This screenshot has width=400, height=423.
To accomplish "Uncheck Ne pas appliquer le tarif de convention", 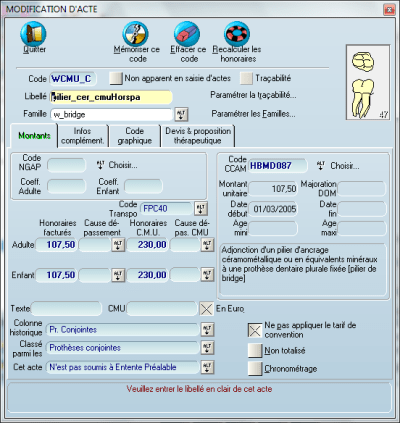I will [255, 330].
